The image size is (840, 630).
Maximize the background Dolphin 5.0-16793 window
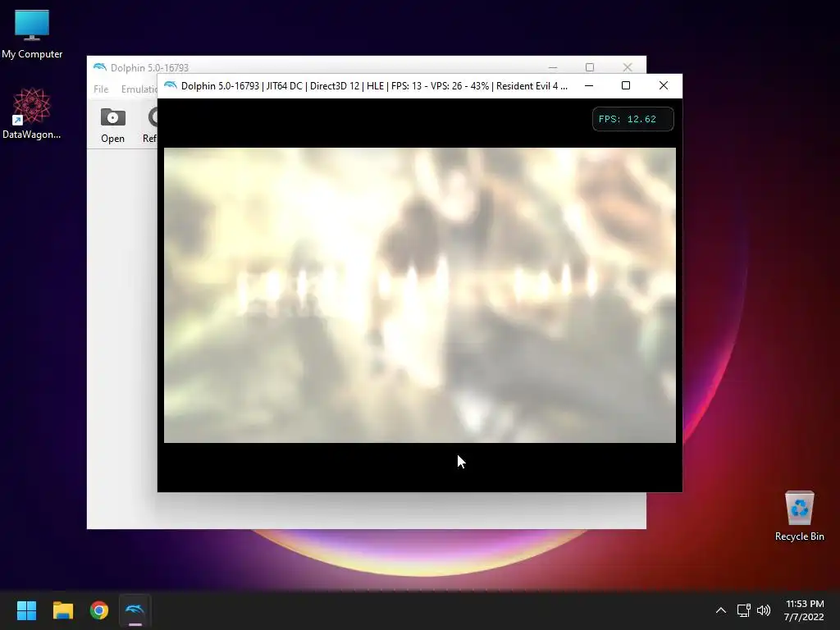click(x=590, y=67)
